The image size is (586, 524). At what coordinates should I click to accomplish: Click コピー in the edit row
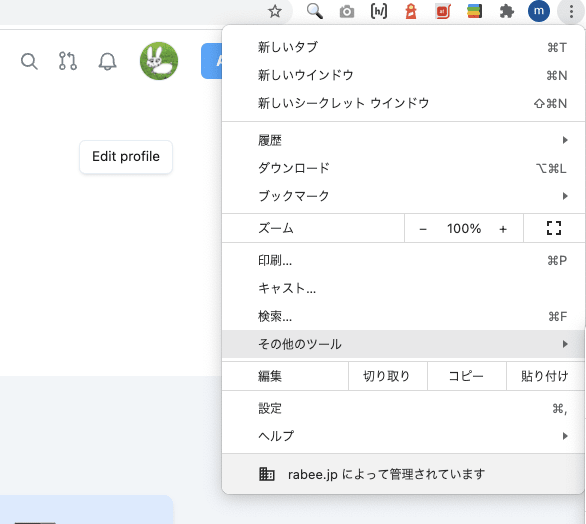[466, 376]
